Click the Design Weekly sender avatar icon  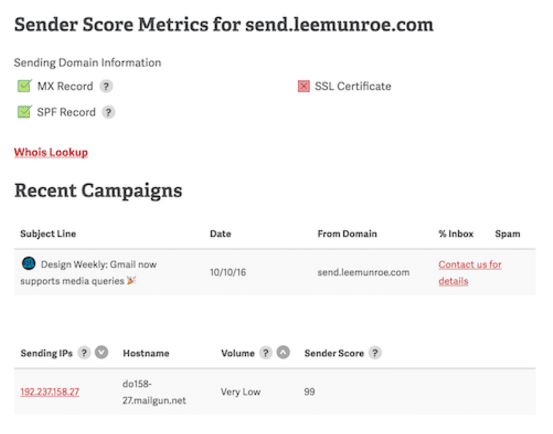29,263
